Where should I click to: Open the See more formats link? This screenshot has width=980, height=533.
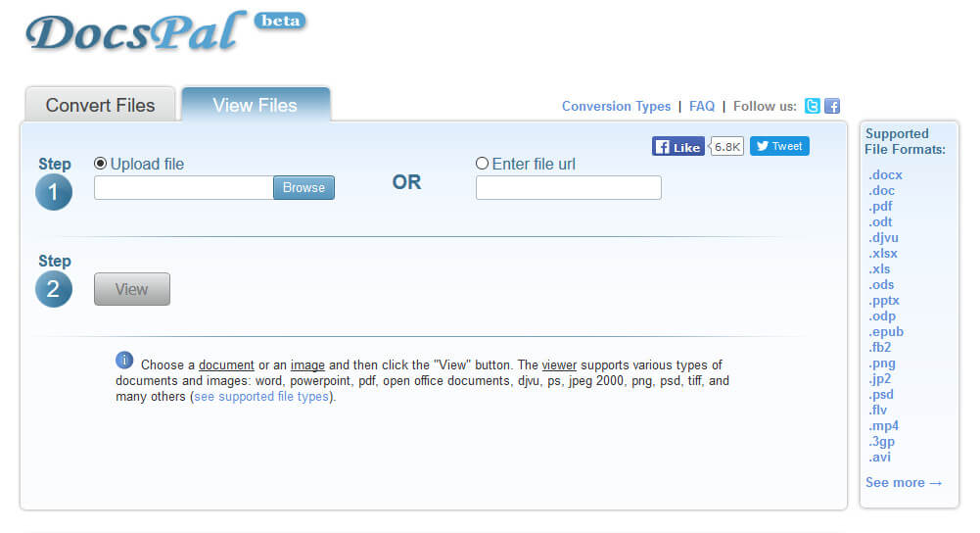click(x=903, y=482)
